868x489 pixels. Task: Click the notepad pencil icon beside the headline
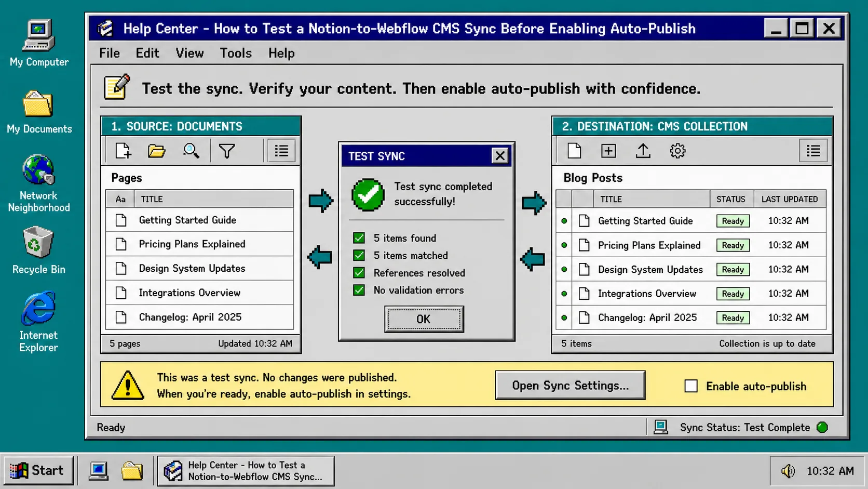[117, 87]
